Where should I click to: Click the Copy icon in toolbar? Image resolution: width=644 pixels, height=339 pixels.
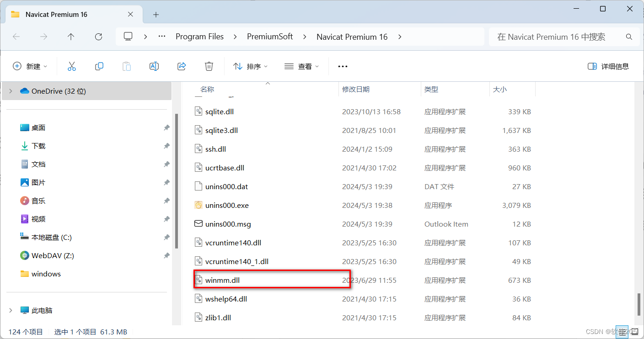click(x=99, y=66)
